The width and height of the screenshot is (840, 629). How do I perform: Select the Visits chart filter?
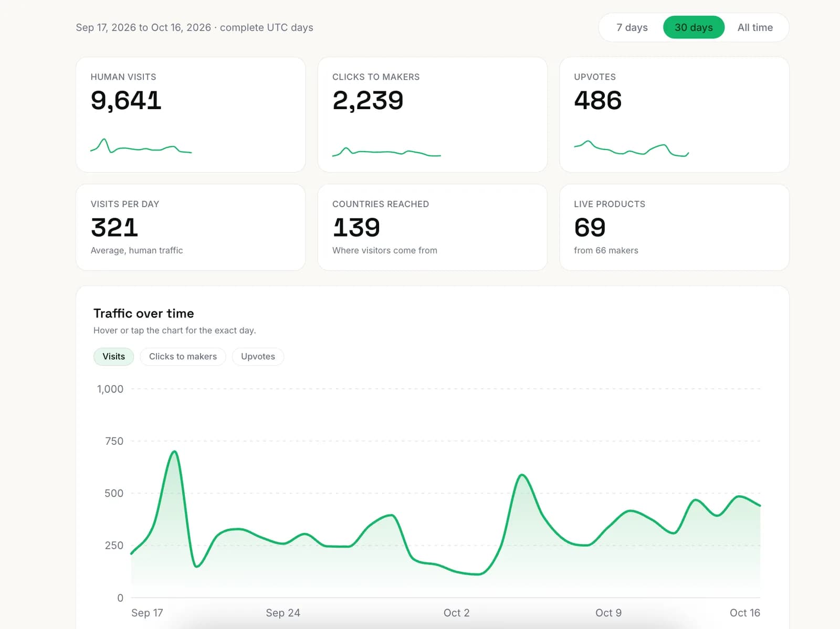[x=113, y=357]
